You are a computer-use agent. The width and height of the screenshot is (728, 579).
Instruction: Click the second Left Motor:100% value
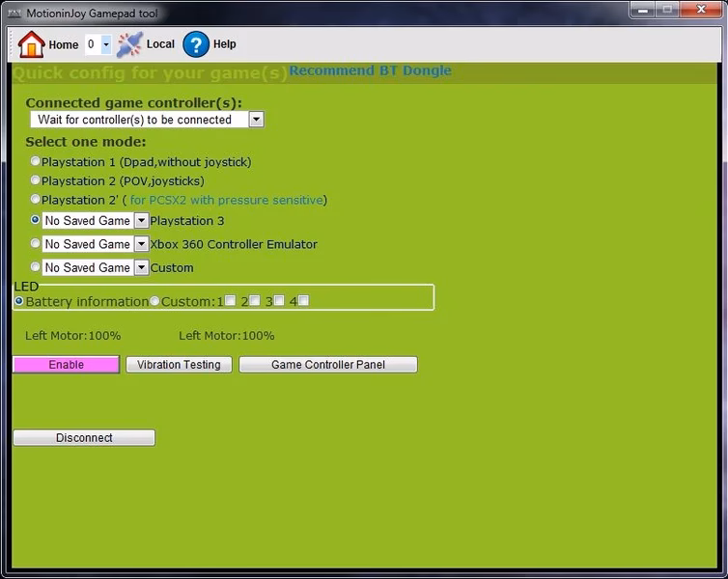coord(227,336)
